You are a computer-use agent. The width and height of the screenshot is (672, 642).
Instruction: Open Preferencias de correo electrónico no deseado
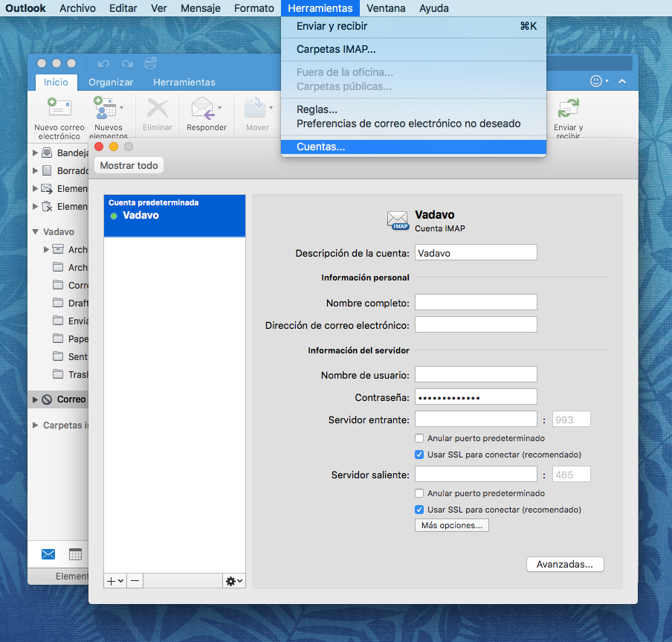pyautogui.click(x=413, y=123)
